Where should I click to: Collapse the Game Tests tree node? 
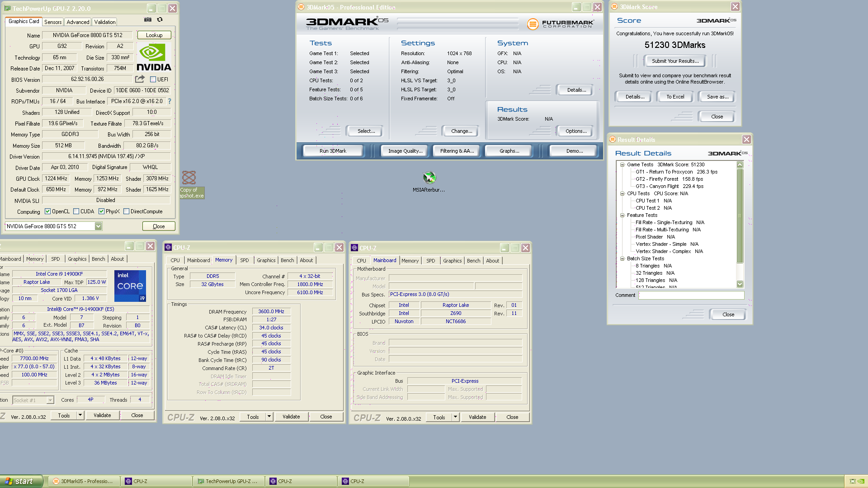622,164
